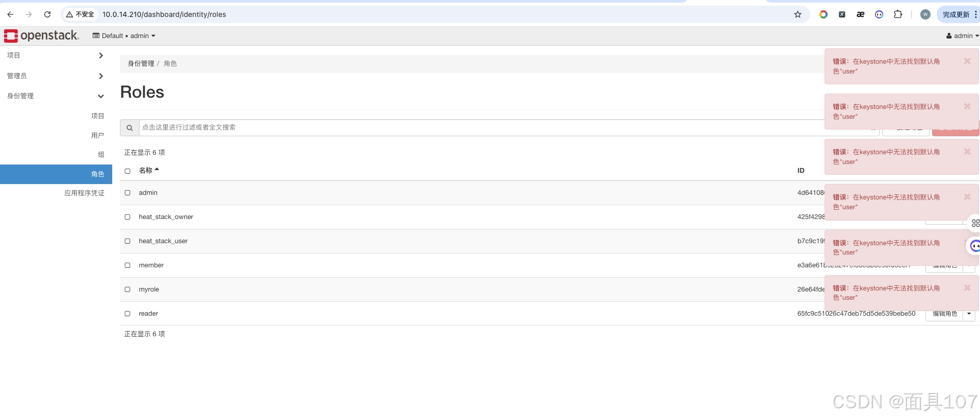Open the dropdown arrow next to reader's 编辑角色 button
Image resolution: width=980 pixels, height=418 pixels.
click(x=969, y=314)
